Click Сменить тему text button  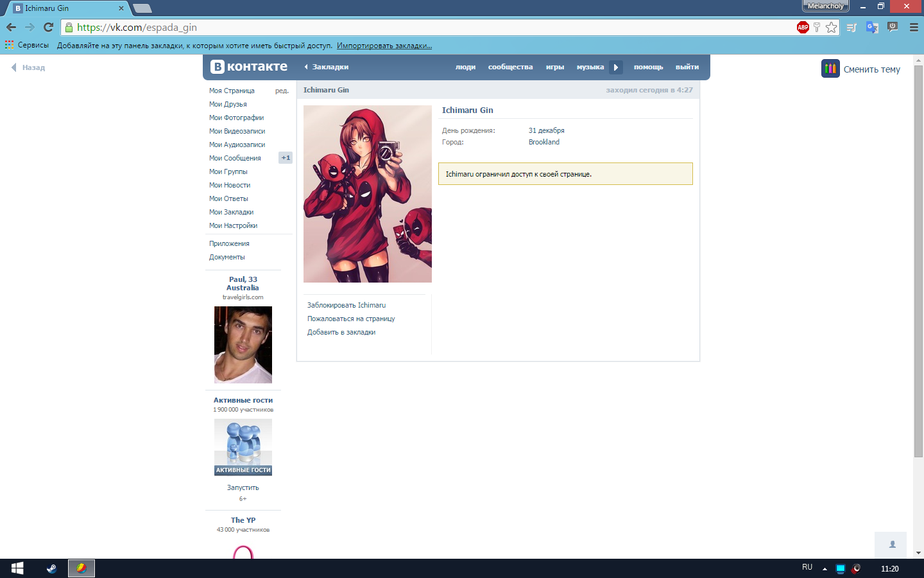[871, 69]
